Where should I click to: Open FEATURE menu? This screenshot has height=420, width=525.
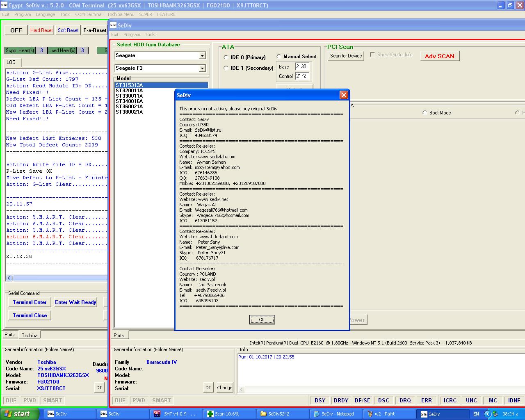pyautogui.click(x=166, y=14)
